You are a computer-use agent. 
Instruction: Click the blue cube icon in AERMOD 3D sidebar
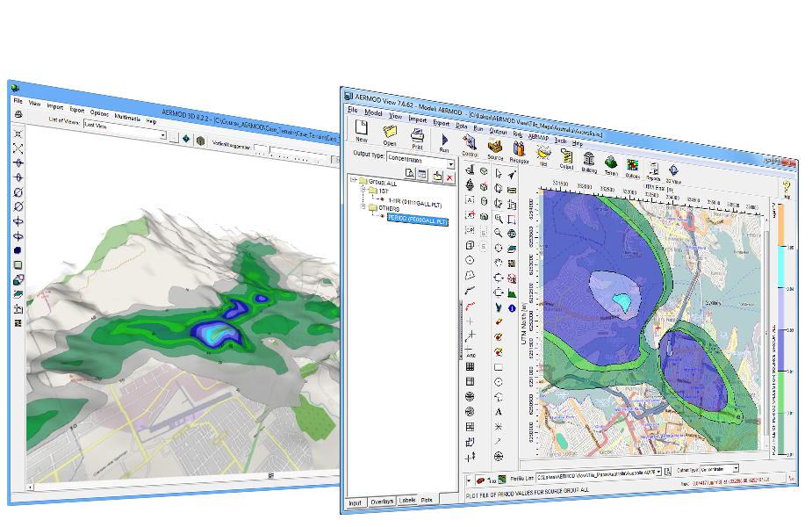point(18,250)
